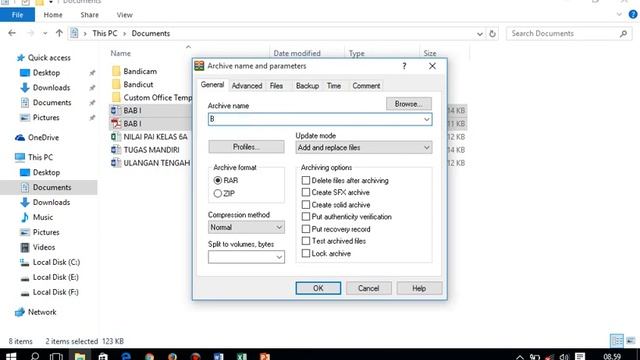This screenshot has height=360, width=640.
Task: Click Explorer back arrow
Action: (x=12, y=33)
